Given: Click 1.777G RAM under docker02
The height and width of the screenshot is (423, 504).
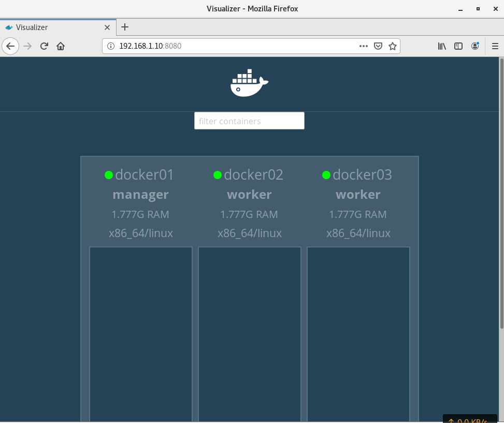Looking at the screenshot, I should coord(249,214).
